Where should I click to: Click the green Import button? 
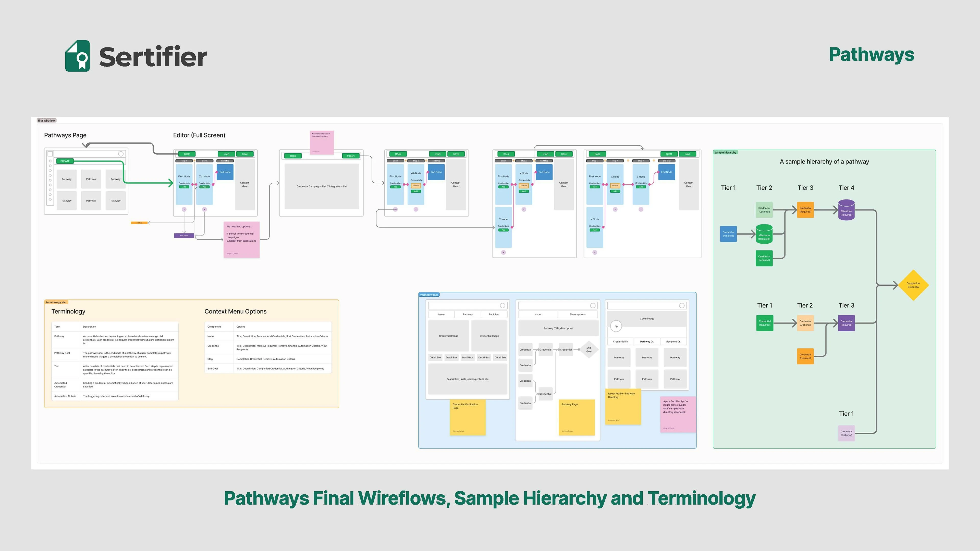[x=350, y=156]
